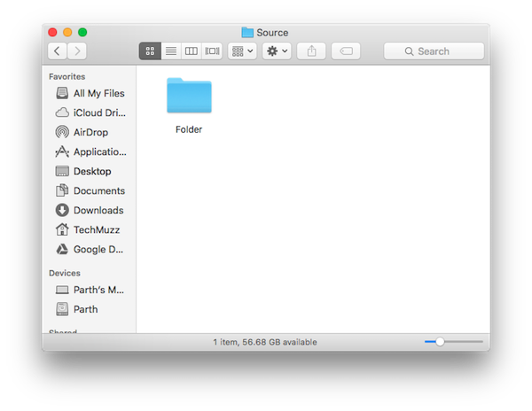532x411 pixels.
Task: Select Parth's Mac device in sidebar
Action: 90,290
